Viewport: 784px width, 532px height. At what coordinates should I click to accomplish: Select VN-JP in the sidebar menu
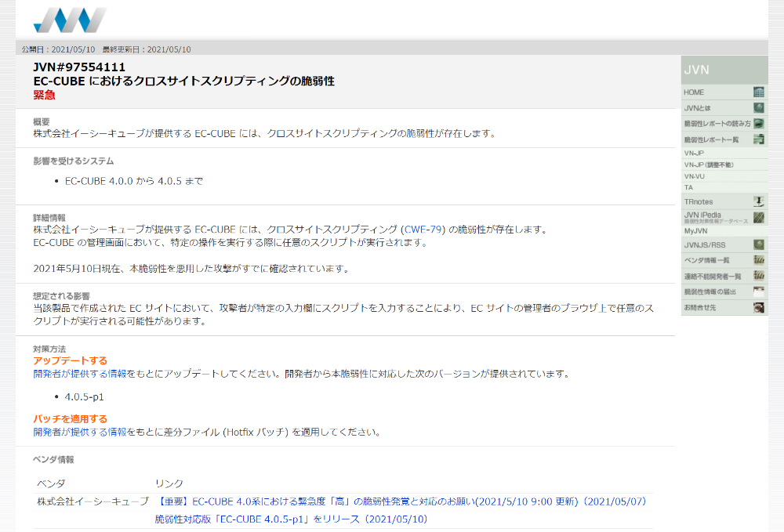[x=694, y=154]
